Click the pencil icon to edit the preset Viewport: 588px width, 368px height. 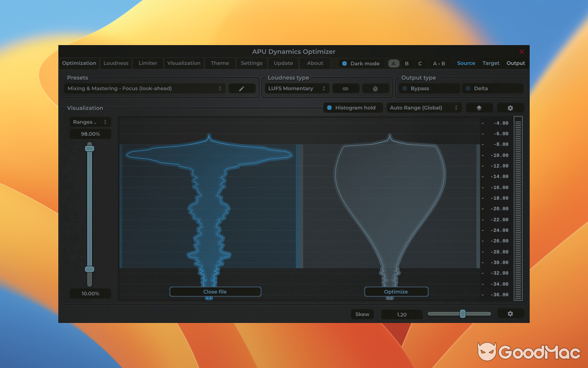coord(242,88)
